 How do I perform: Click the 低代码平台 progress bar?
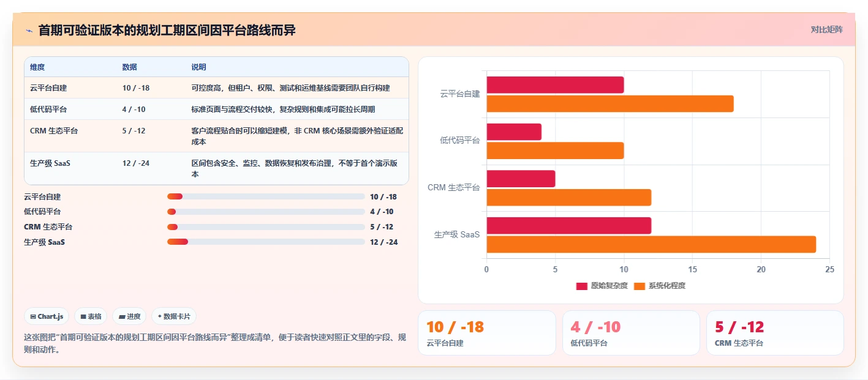point(266,212)
